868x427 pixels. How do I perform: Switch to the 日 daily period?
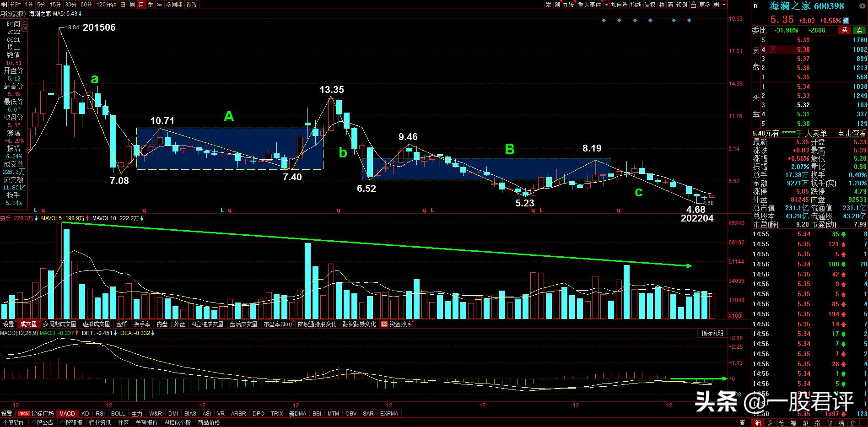tap(123, 5)
